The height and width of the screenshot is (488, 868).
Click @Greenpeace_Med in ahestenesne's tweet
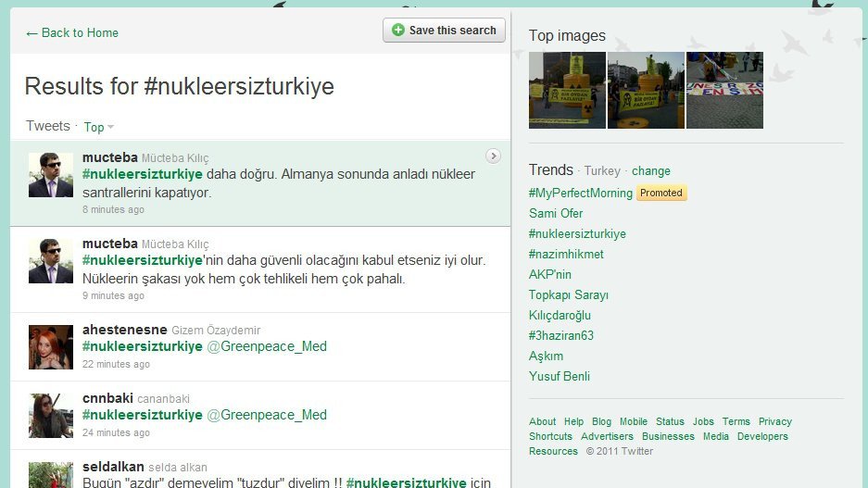tap(267, 346)
